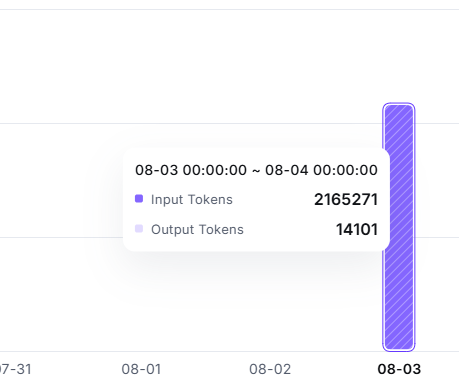The image size is (459, 391).
Task: Click the tooltip end time 08-04 00:00:00
Action: 321,170
